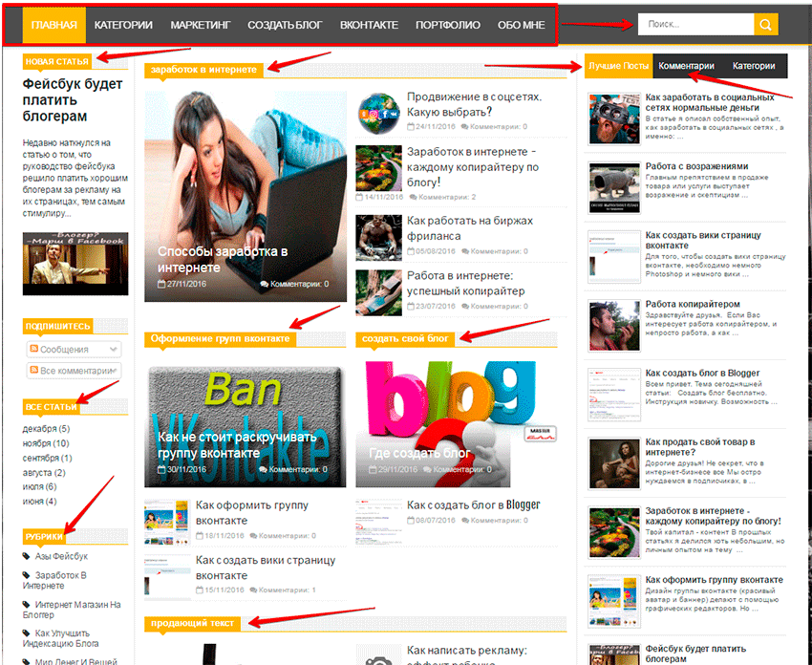This screenshot has height=665, width=812.
Task: Open the archive month июля (6)
Action: (39, 487)
